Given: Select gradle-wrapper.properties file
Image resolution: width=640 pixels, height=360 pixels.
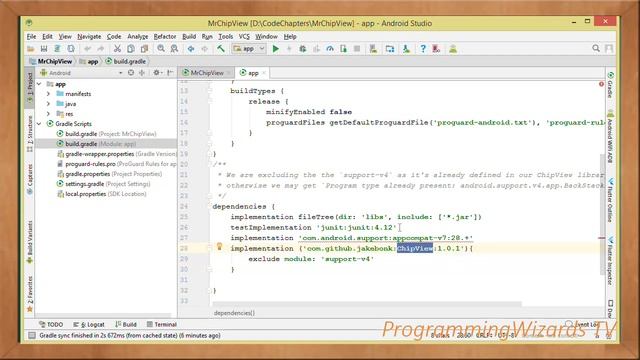Looking at the screenshot, I should point(117,154).
